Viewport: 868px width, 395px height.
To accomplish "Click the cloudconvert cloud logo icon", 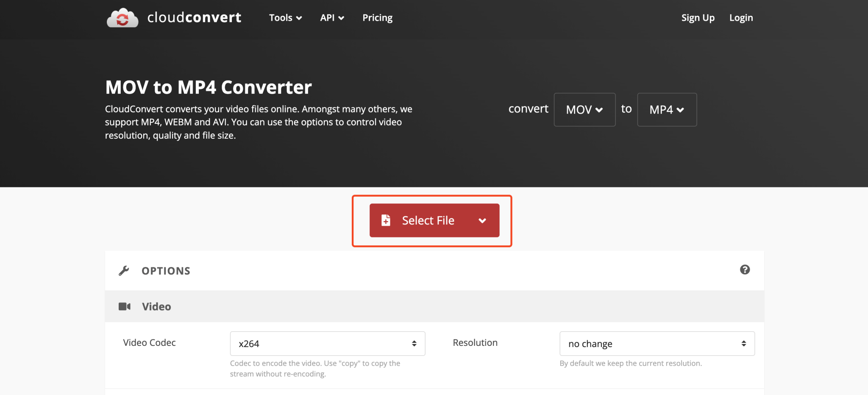I will pyautogui.click(x=122, y=17).
